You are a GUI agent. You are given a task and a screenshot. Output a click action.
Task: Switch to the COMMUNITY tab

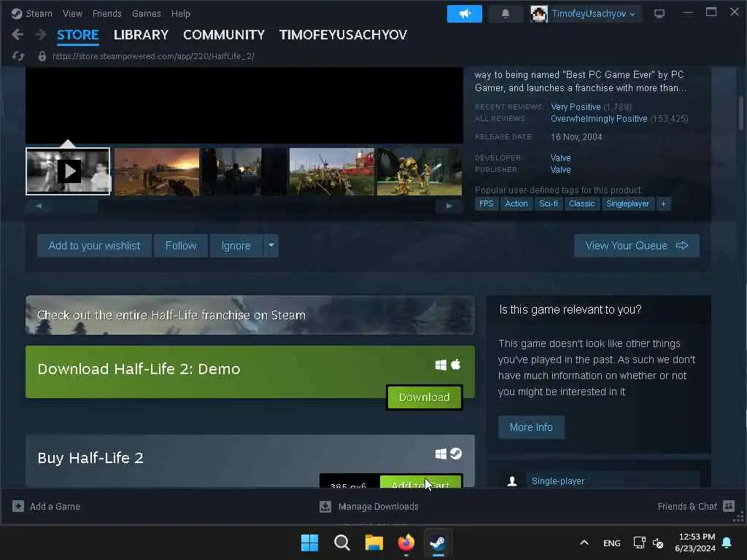(x=224, y=35)
